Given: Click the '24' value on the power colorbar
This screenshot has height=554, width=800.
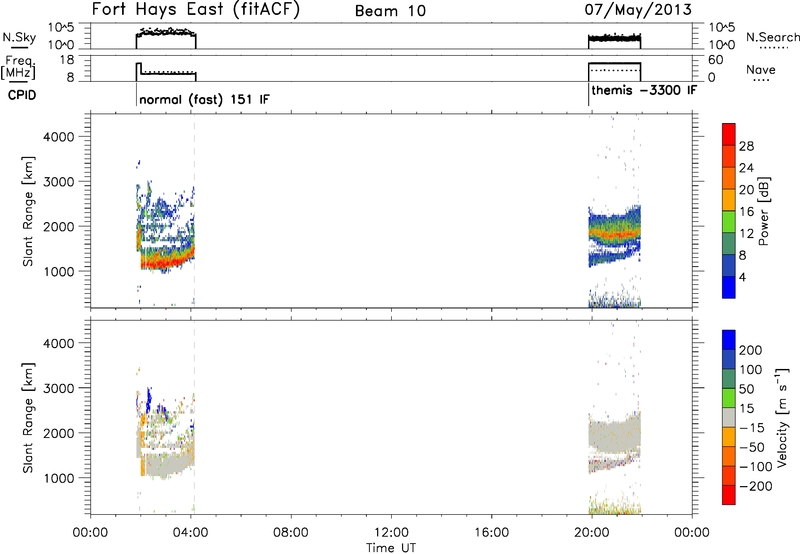Looking at the screenshot, I should [x=746, y=168].
